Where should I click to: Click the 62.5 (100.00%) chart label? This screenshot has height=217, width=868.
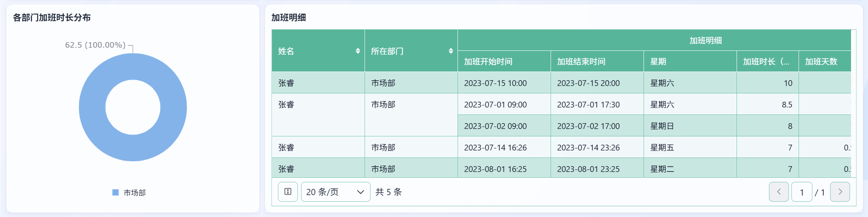coord(95,45)
